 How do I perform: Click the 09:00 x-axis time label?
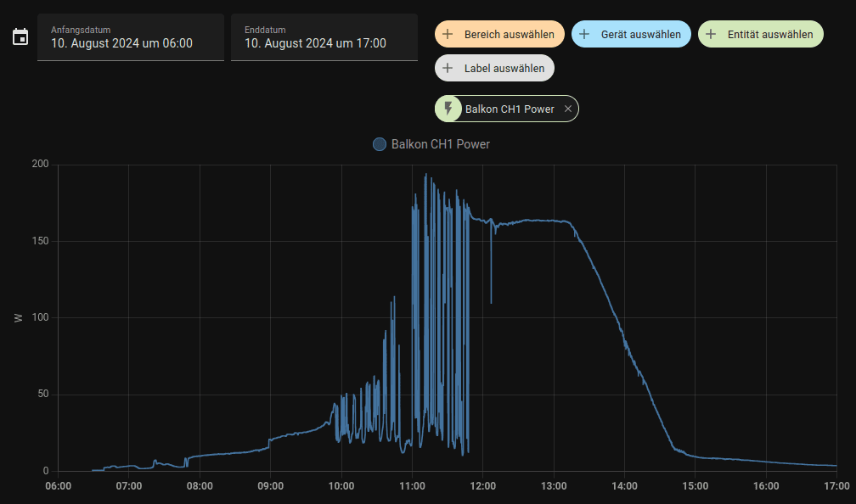[x=270, y=486]
